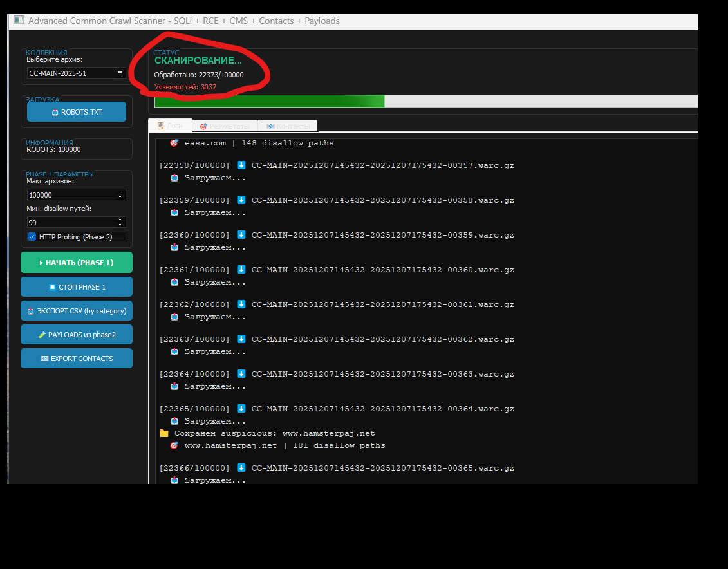Viewport: 728px width, 569px height.
Task: Click the target icon next to www.hamsterpaj.net 181 disallow paths
Action: [174, 445]
